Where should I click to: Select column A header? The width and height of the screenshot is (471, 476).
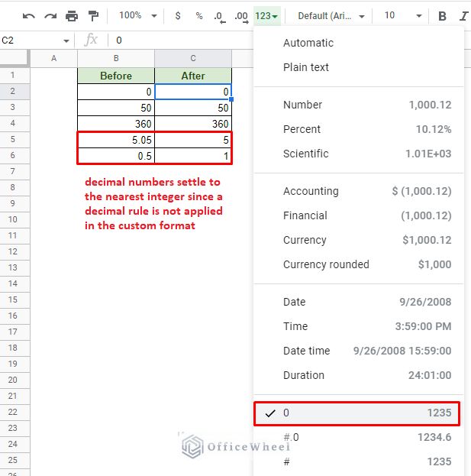(54, 58)
